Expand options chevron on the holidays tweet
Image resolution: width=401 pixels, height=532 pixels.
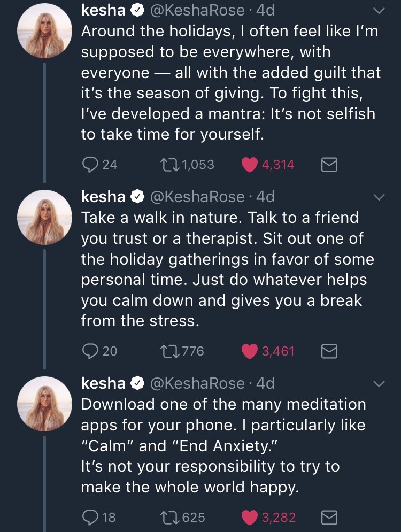coord(378,11)
